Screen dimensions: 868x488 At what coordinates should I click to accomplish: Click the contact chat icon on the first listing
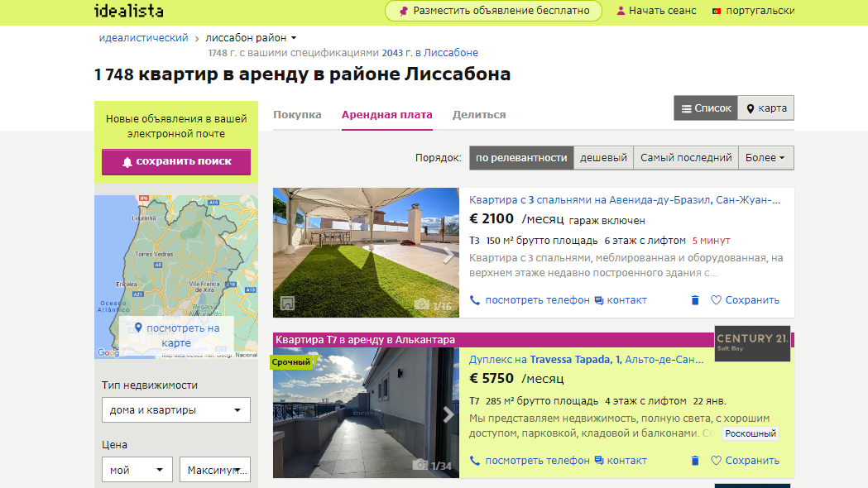(599, 300)
